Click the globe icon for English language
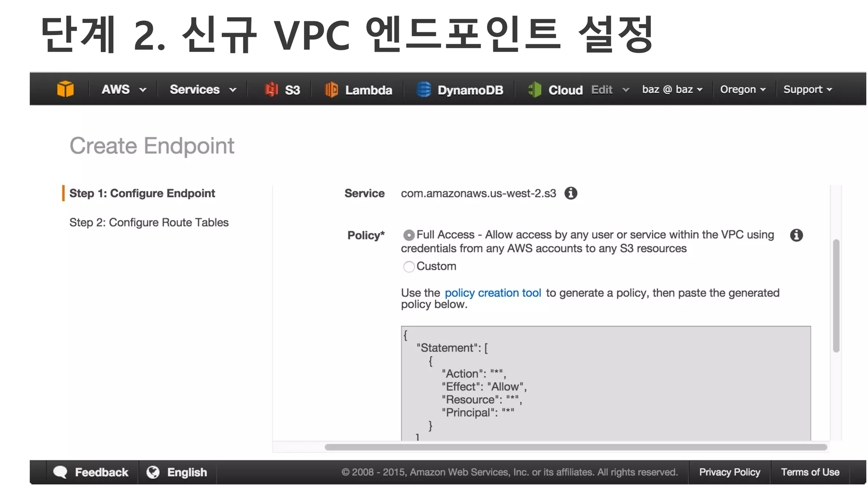 coord(153,472)
